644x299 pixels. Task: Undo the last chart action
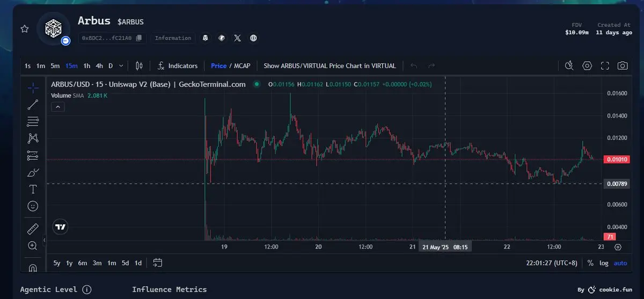[413, 66]
